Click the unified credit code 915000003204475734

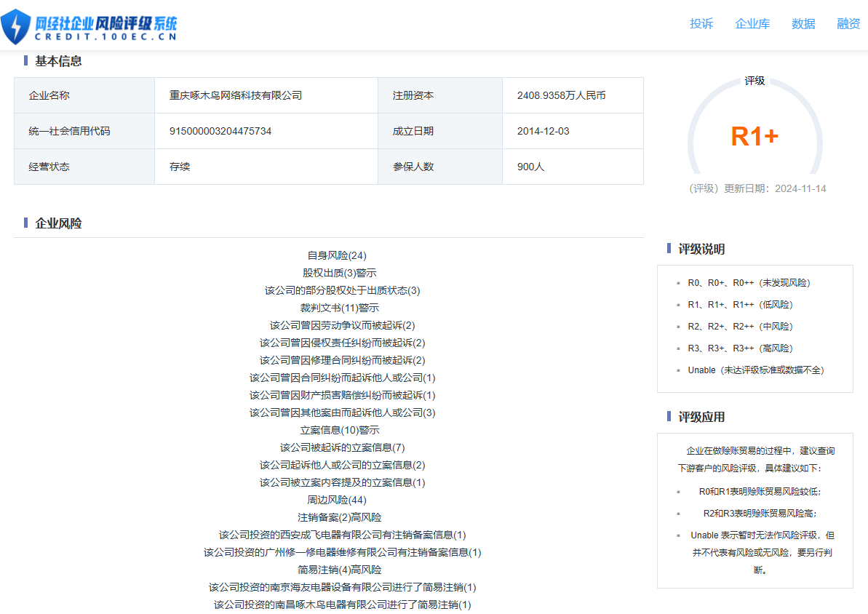click(220, 131)
